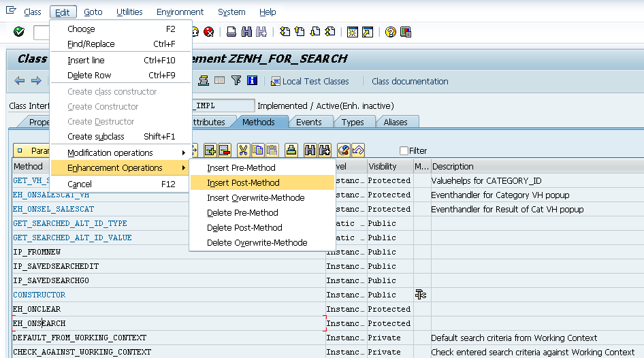The height and width of the screenshot is (358, 644).
Task: Click the Generate Shortcut icon
Action: [368, 31]
